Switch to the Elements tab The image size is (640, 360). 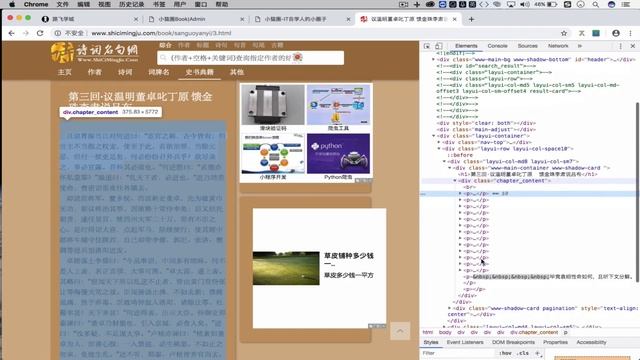466,46
